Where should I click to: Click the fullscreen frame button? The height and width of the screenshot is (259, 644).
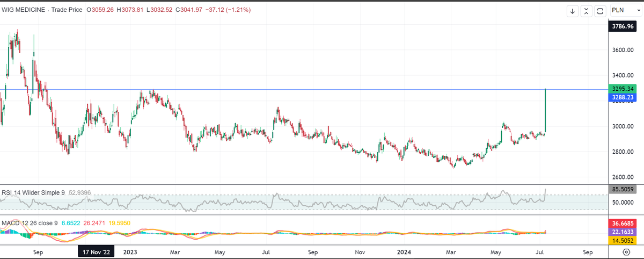(x=601, y=11)
